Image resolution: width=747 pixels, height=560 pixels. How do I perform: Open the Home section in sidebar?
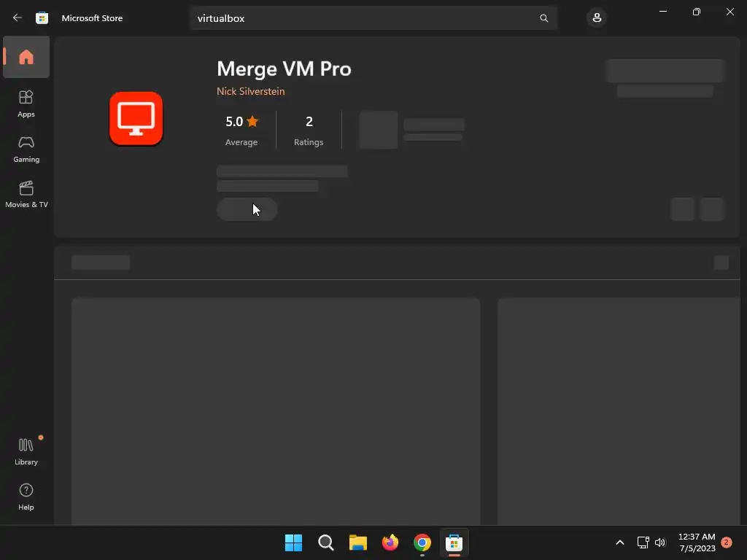26,57
